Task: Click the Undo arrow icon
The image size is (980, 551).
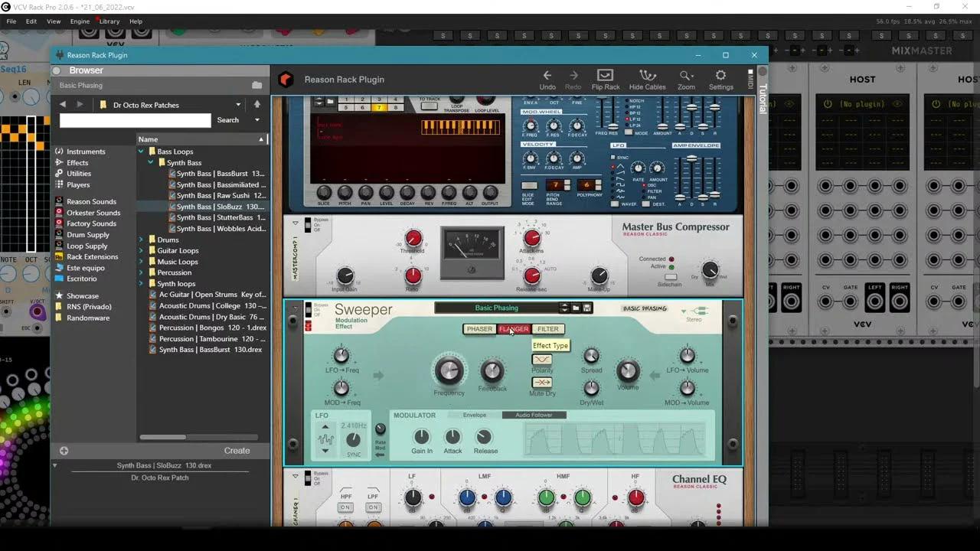Action: pos(547,76)
